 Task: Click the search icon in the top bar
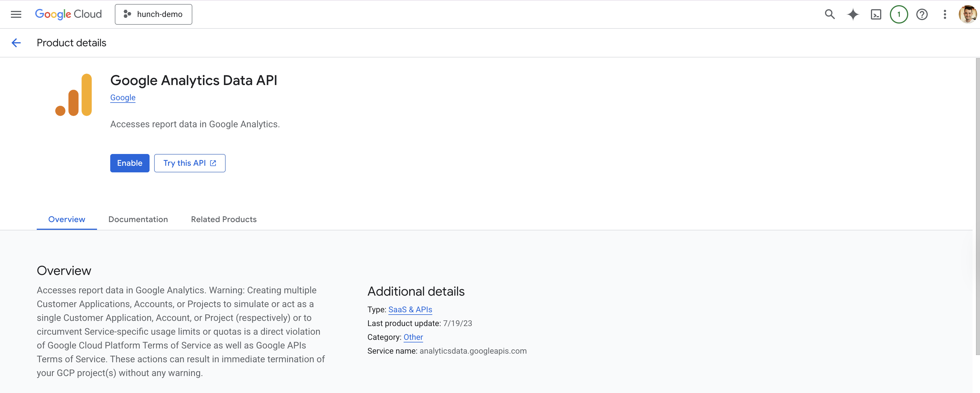[x=830, y=14]
